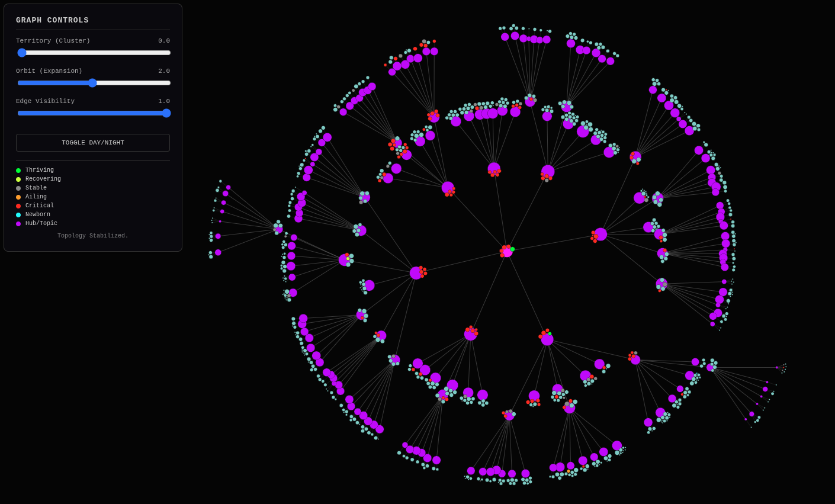Toggle Day/Night mode

point(93,143)
